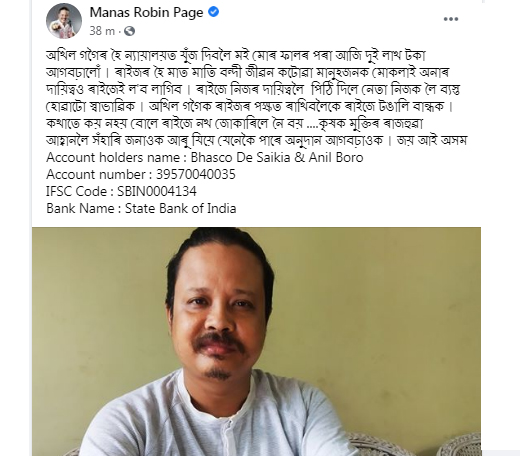Open Manas Robin Page profile picture
Image resolution: width=520 pixels, height=456 pixels.
64,21
